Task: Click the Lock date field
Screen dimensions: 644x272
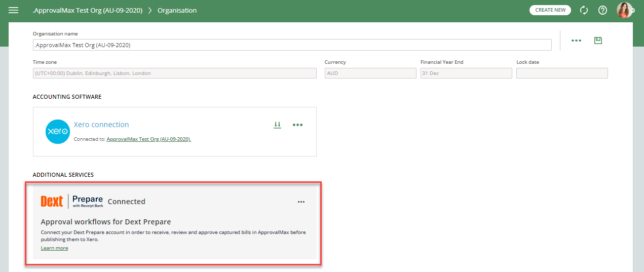Action: click(x=562, y=73)
